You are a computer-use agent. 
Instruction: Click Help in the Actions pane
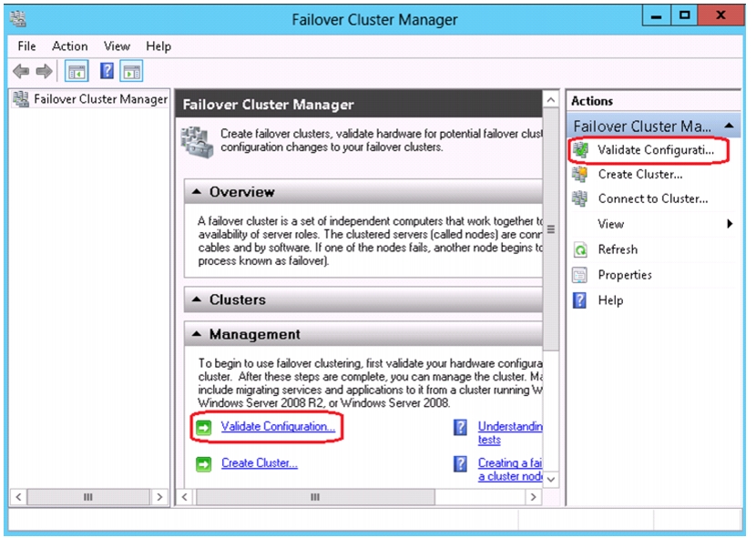[x=610, y=300]
